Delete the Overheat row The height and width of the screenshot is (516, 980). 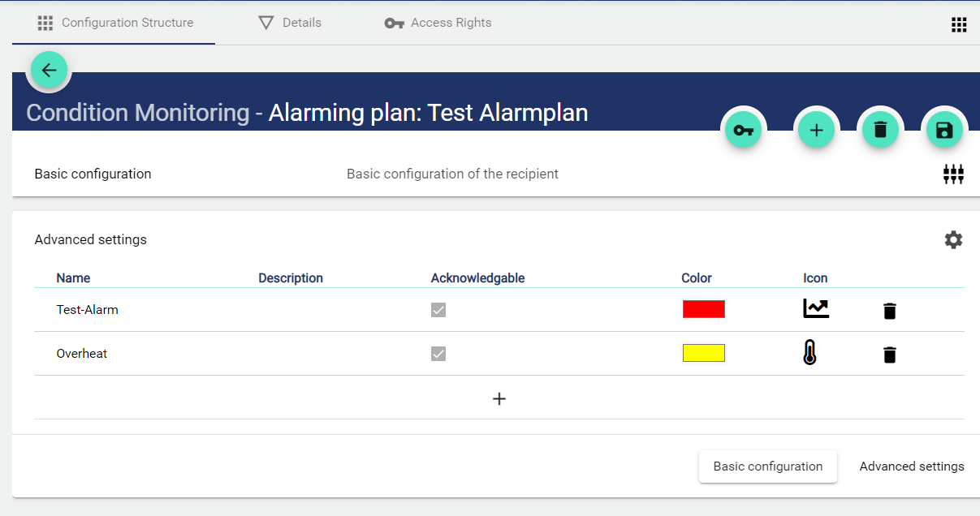[x=890, y=355]
